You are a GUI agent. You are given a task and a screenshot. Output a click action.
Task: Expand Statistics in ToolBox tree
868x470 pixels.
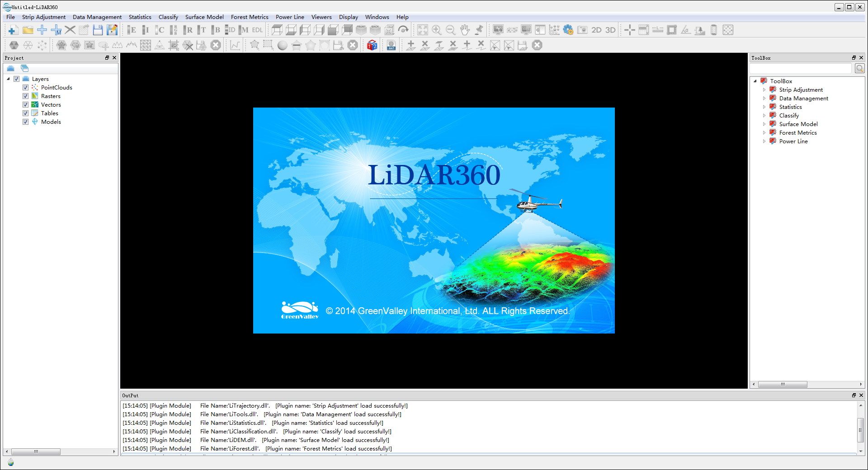pos(764,107)
